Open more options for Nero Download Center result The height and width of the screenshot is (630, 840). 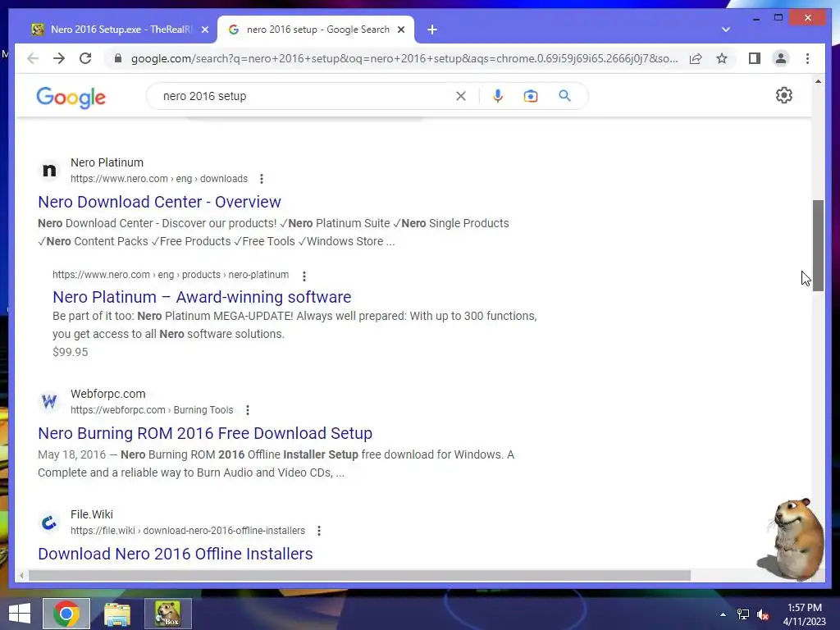coord(262,179)
